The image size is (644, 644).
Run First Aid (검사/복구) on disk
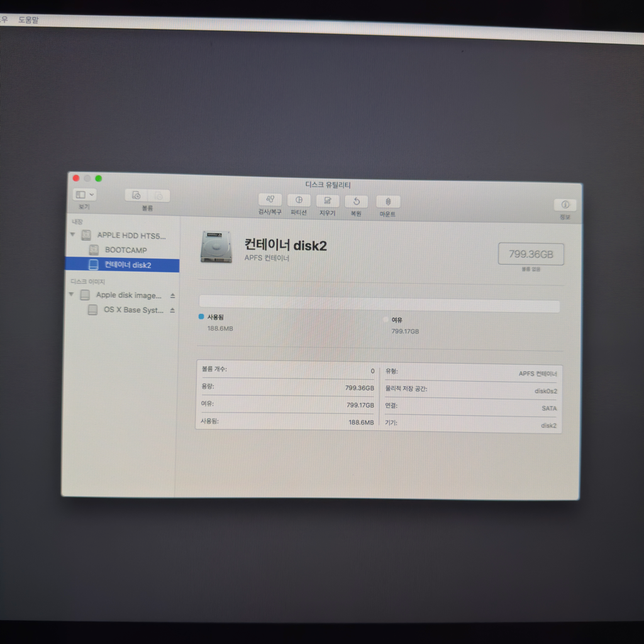(269, 200)
